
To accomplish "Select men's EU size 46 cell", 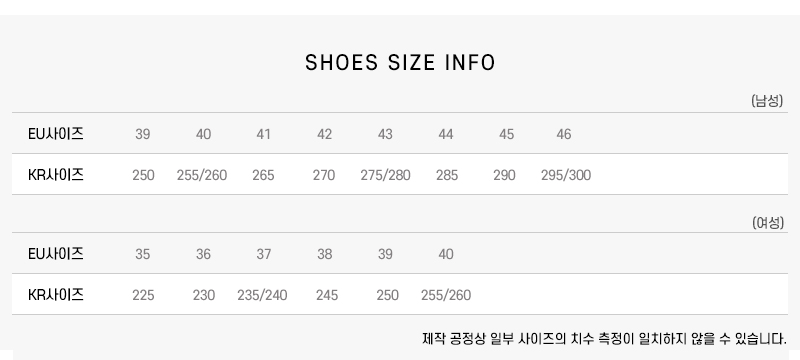I will click(563, 134).
